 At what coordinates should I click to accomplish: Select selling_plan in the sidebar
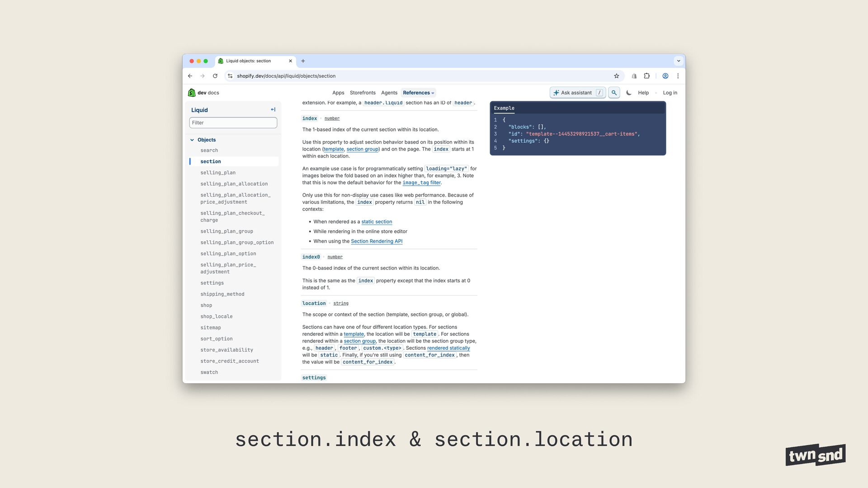[x=218, y=173]
